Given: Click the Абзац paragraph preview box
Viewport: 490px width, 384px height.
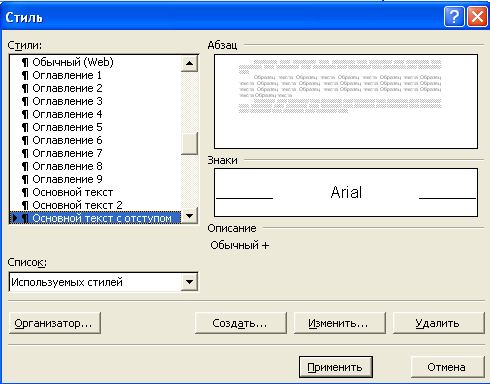Looking at the screenshot, I should [x=346, y=102].
